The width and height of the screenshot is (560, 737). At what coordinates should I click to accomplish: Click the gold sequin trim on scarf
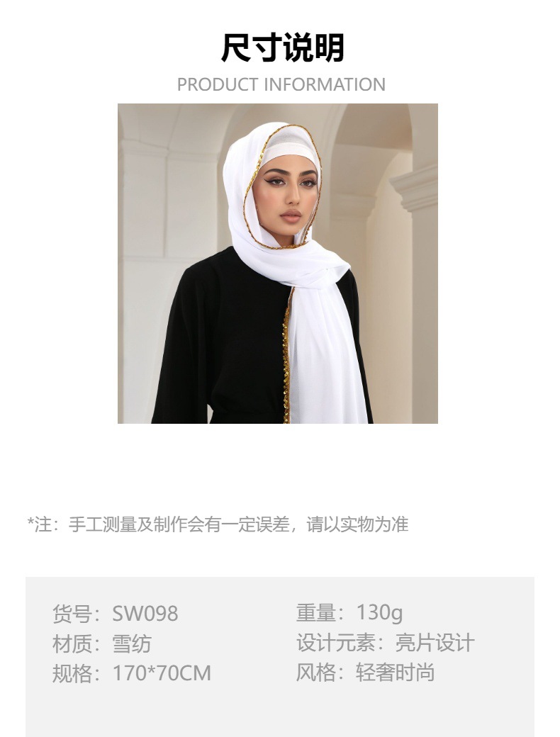[x=286, y=357]
